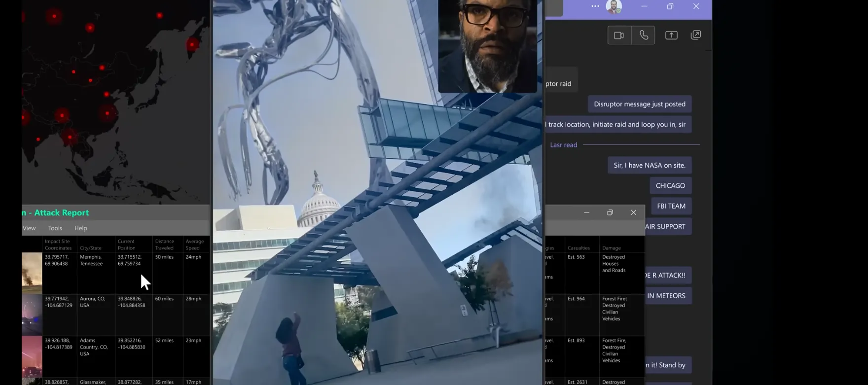The width and height of the screenshot is (868, 385).
Task: Select the 'track location, initiate raid' message
Action: point(618,124)
